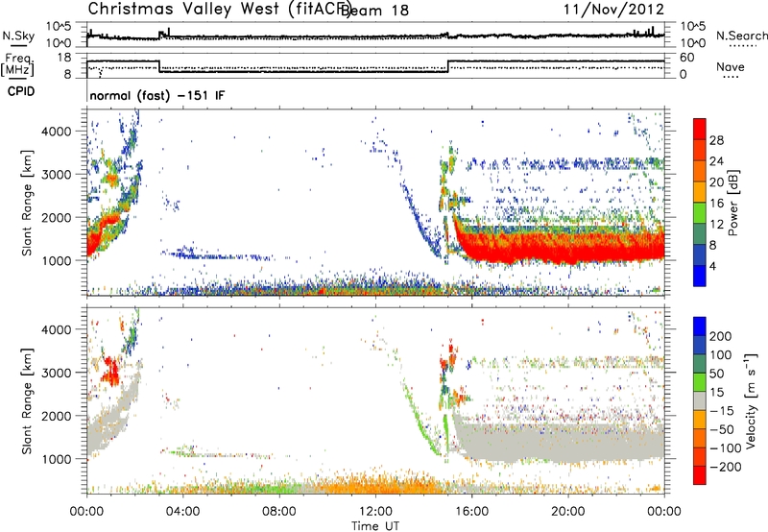This screenshot has height=532, width=768.
Task: Click 'Slant Range [km]' label of velocity panel
Action: pos(27,400)
